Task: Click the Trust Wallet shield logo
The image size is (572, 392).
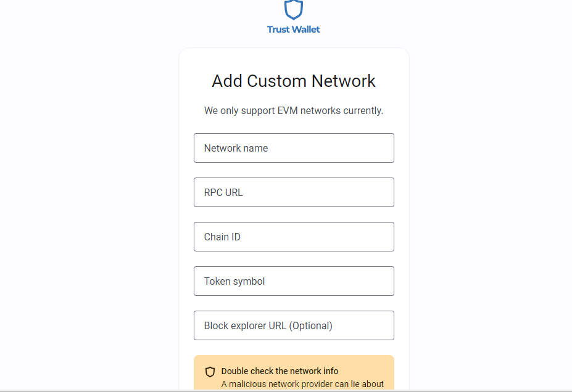Action: click(x=294, y=9)
